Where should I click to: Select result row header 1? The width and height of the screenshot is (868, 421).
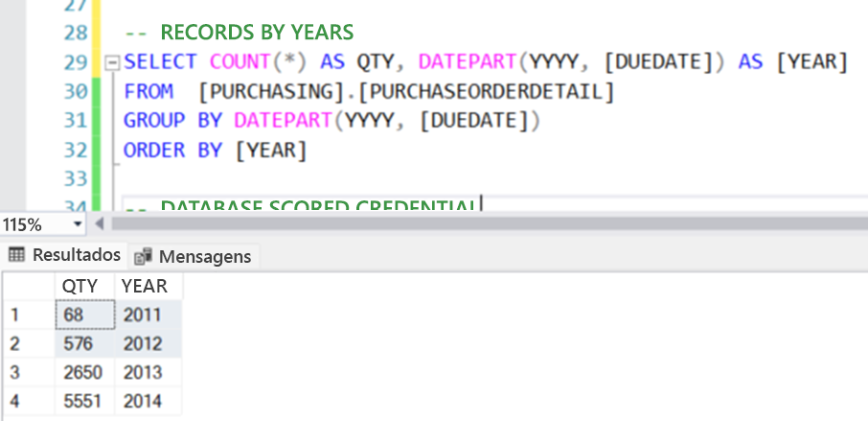pyautogui.click(x=28, y=315)
